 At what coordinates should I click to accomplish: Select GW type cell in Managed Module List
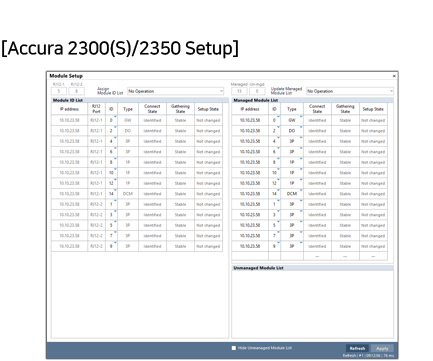(292, 120)
